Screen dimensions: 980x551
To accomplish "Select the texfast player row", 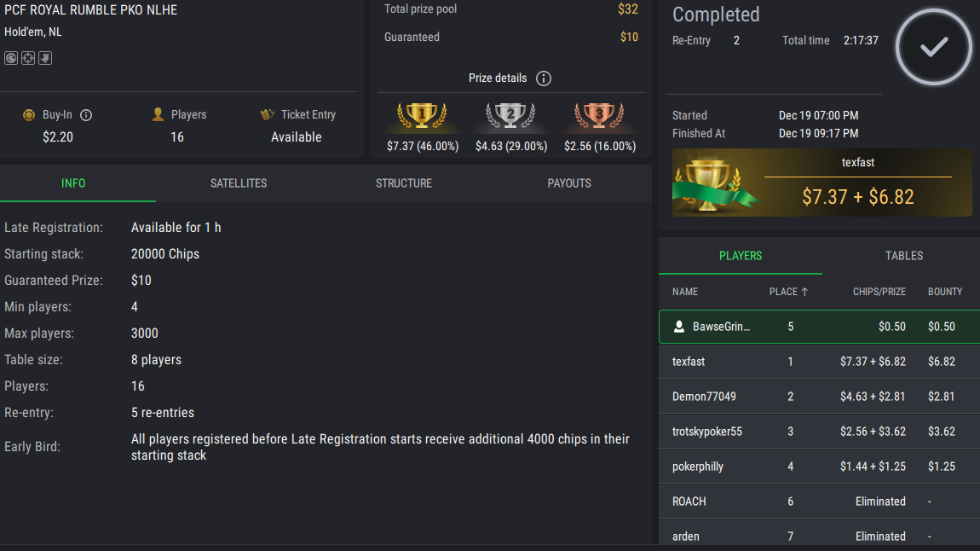I will (819, 362).
